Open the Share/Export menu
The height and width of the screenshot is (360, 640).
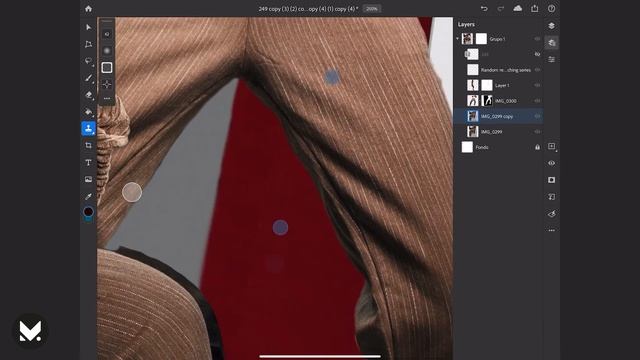[x=535, y=9]
